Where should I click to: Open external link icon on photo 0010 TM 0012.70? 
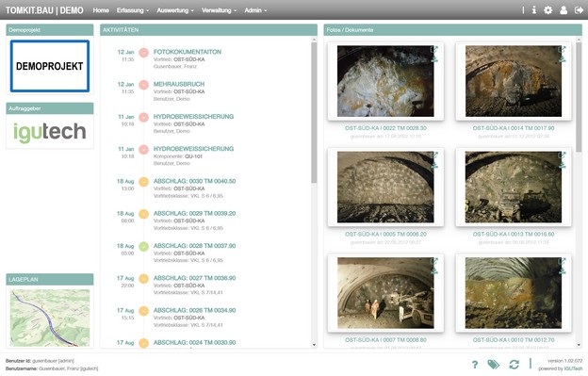point(562,261)
